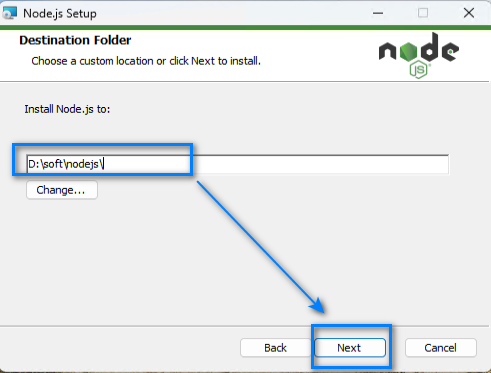Image resolution: width=491 pixels, height=373 pixels.
Task: Proceed with the Next button
Action: click(x=350, y=348)
